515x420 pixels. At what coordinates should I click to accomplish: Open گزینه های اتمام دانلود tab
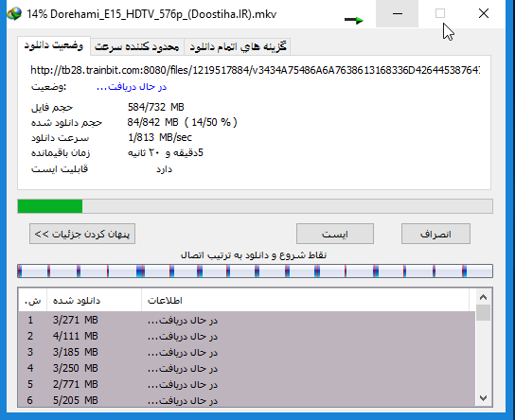[x=238, y=47]
